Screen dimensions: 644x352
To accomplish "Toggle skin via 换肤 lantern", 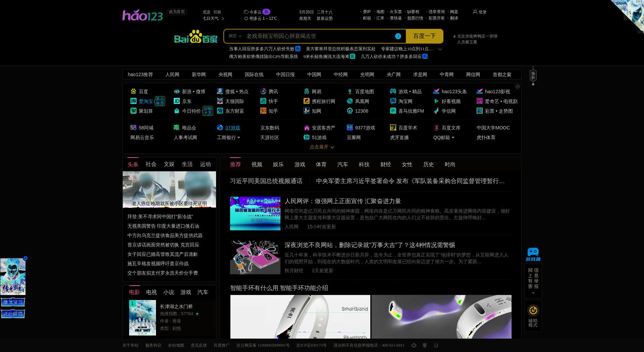I will point(533,76).
